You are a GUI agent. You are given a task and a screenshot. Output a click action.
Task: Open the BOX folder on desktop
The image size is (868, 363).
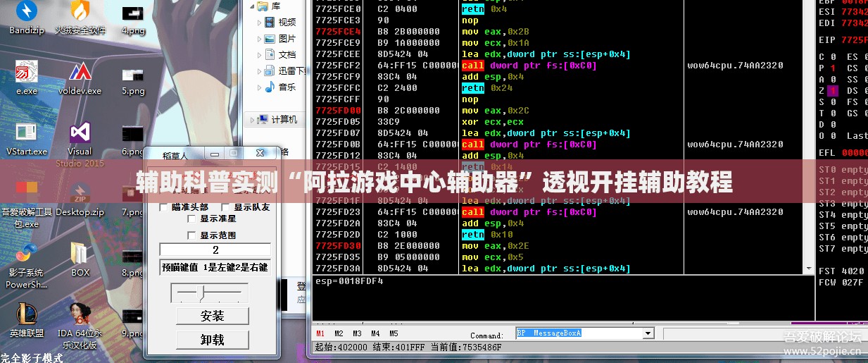point(80,259)
